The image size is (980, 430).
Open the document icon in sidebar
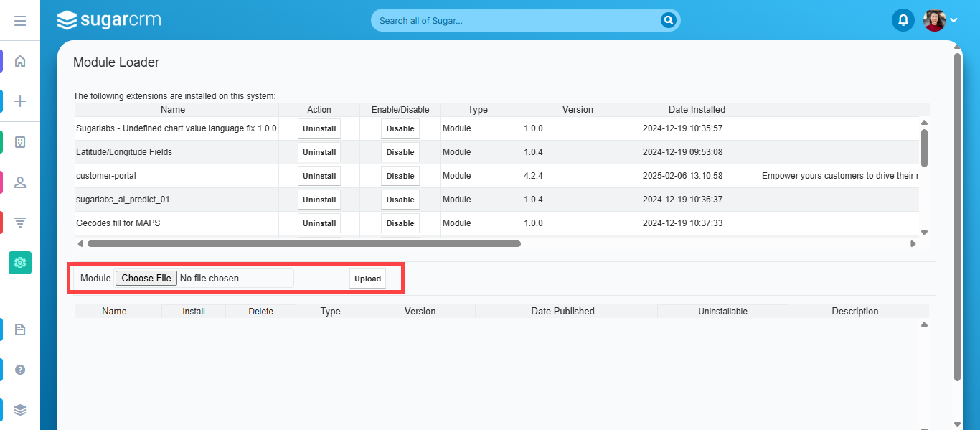click(20, 329)
